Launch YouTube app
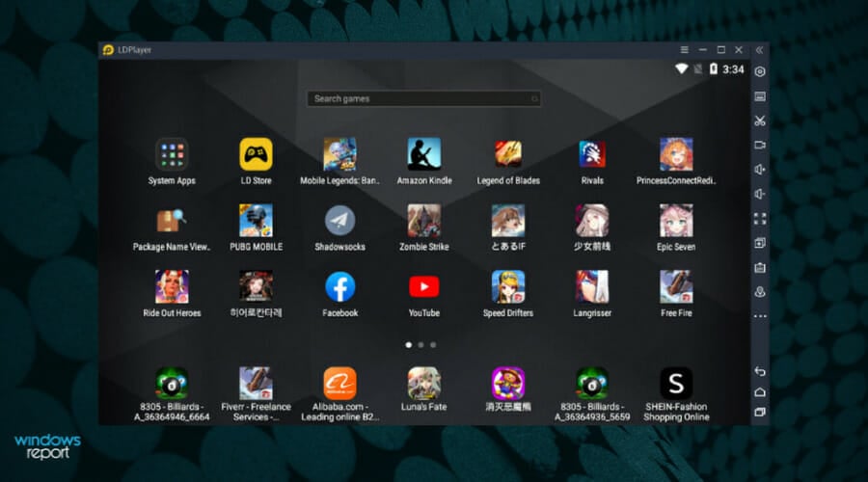The image size is (868, 482). point(424,286)
